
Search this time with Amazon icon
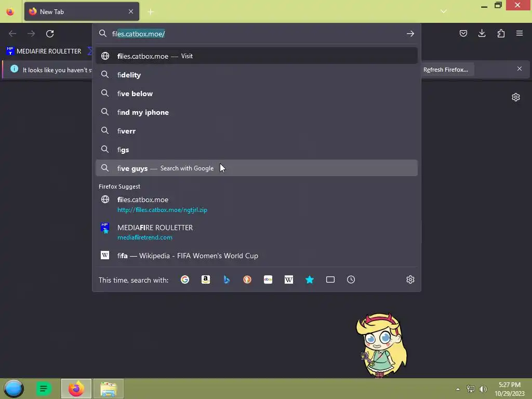[x=206, y=280]
